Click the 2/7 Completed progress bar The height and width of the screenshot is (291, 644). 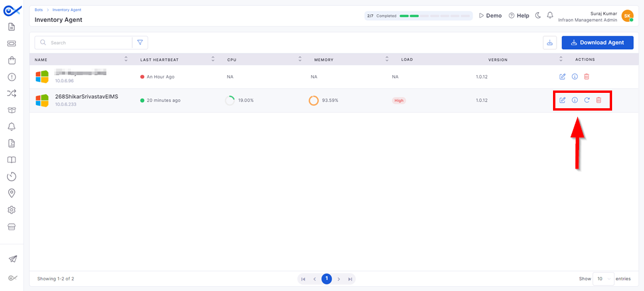pyautogui.click(x=418, y=15)
